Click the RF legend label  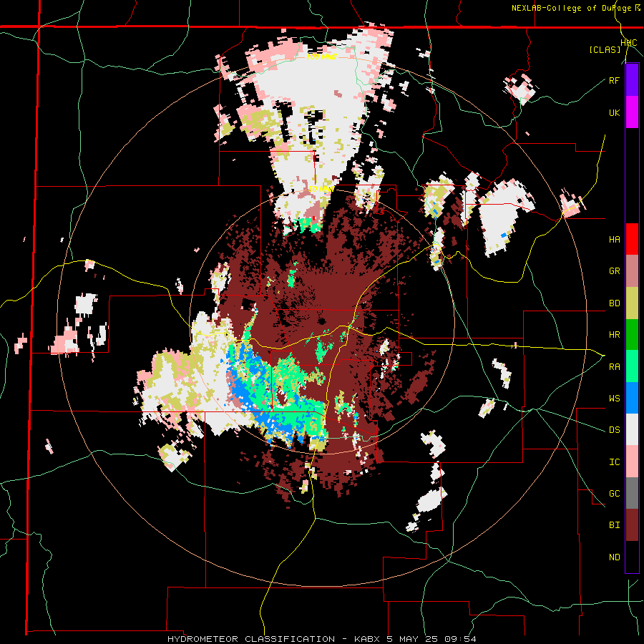(x=614, y=80)
